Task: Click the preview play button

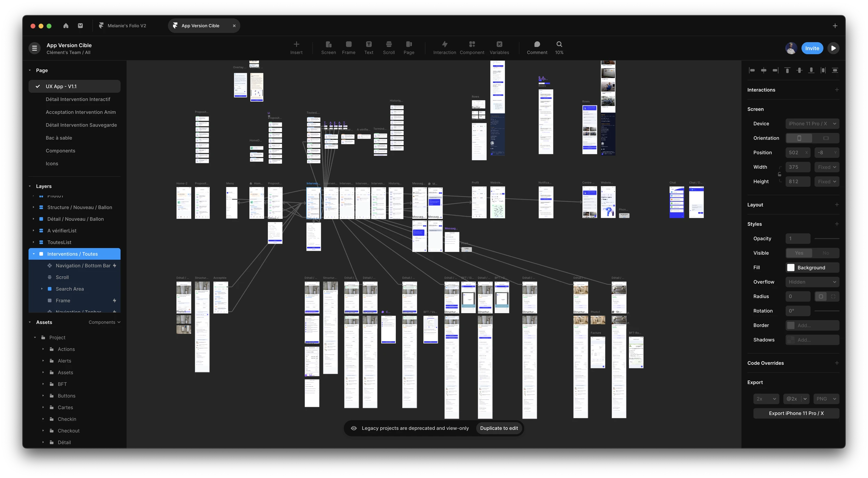Action: tap(833, 48)
